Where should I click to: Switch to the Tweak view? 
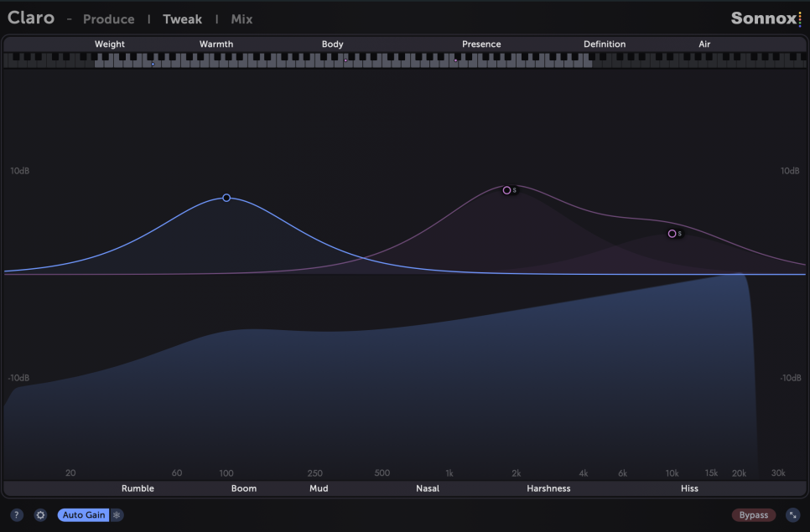point(182,19)
